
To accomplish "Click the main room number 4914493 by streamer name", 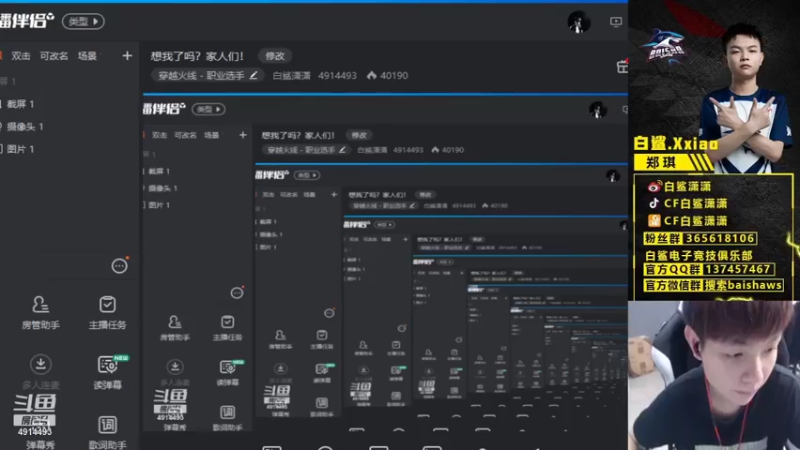I will point(337,76).
